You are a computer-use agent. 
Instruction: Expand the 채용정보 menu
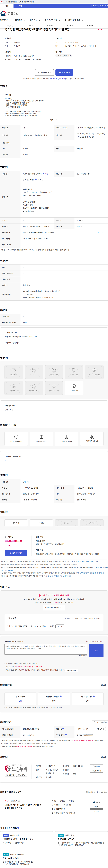point(5,20)
